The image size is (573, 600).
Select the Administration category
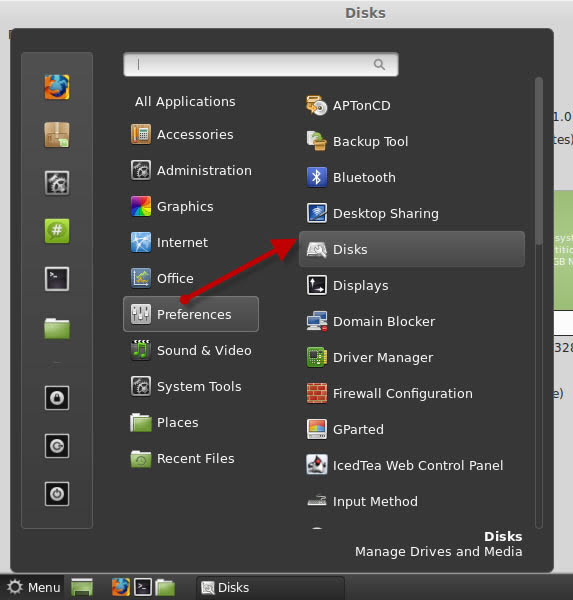point(191,170)
